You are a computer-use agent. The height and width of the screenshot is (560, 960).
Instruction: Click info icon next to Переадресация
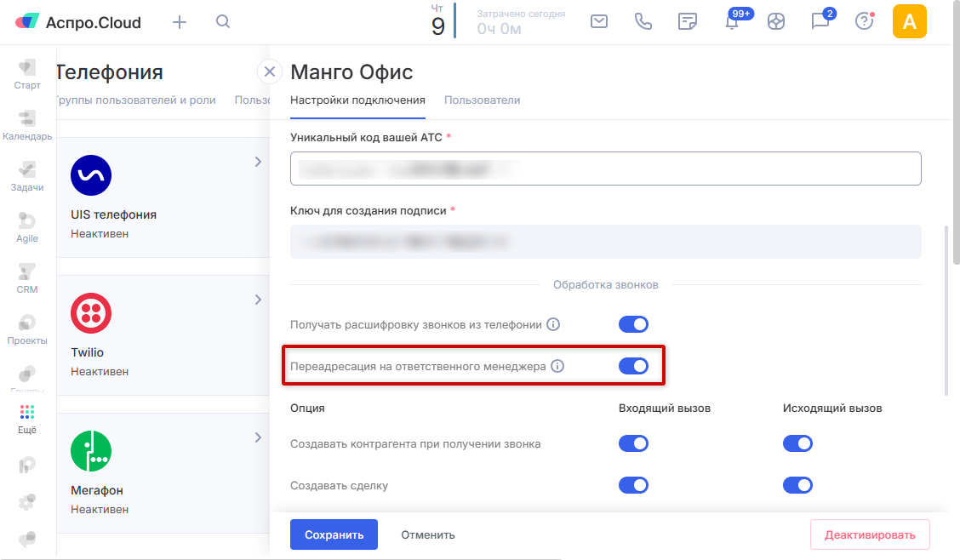(557, 366)
